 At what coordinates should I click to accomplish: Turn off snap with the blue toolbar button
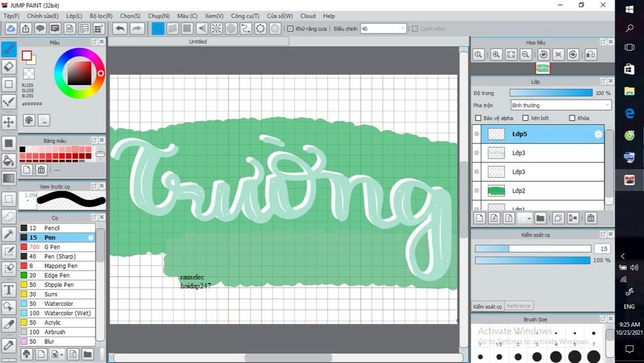point(158,29)
